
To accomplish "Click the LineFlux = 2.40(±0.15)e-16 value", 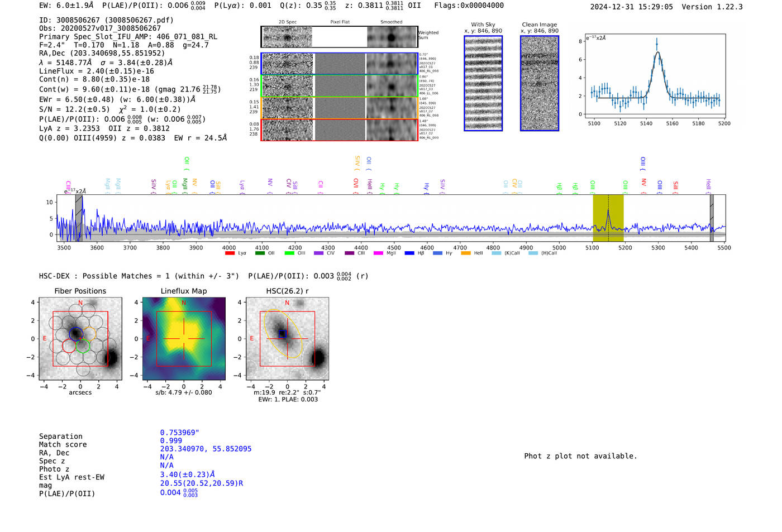I will pyautogui.click(x=97, y=71).
